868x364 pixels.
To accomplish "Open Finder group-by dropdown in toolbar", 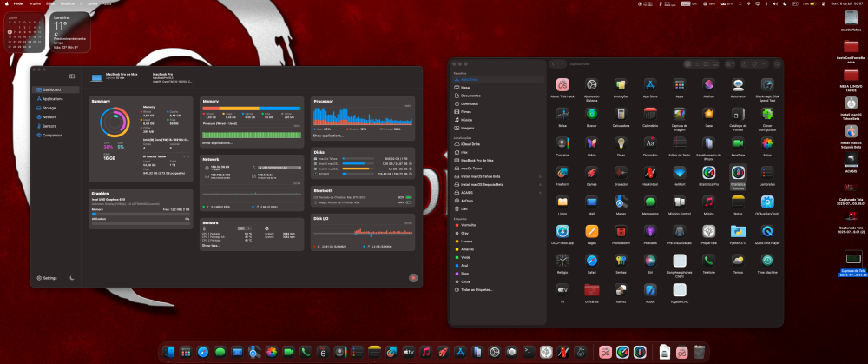I will point(730,64).
